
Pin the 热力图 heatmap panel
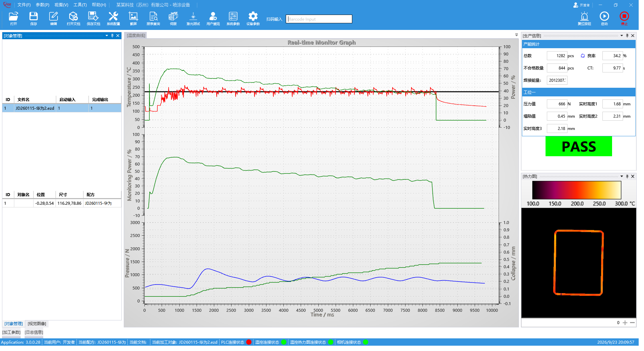[x=627, y=176]
